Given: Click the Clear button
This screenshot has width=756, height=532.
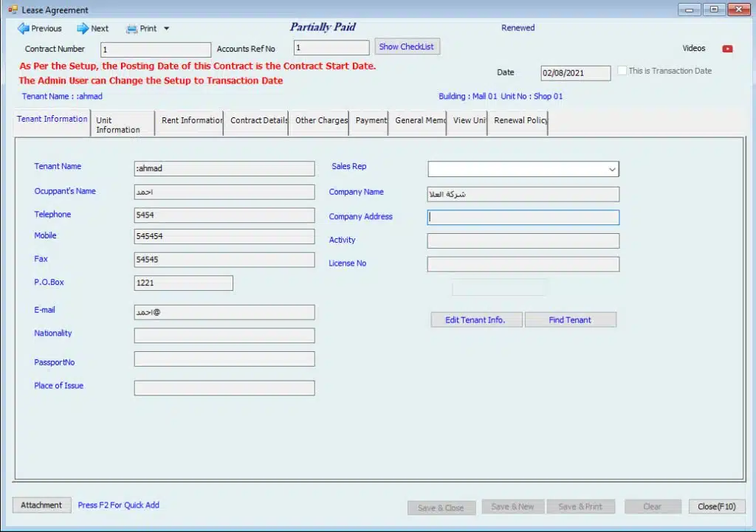Looking at the screenshot, I should click(653, 506).
